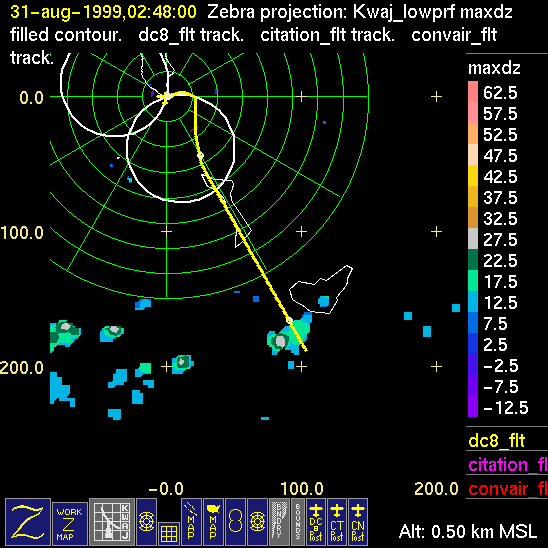The height and width of the screenshot is (548, 548).
Task: Select citation_fl legend entry
Action: pyautogui.click(x=508, y=465)
